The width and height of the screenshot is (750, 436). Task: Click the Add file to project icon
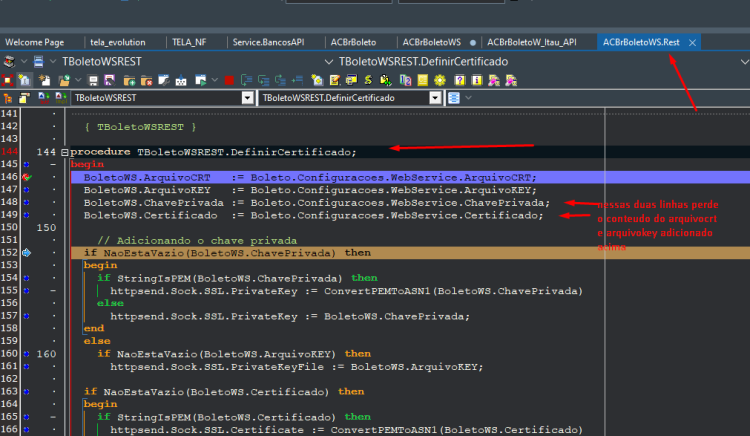[x=129, y=80]
